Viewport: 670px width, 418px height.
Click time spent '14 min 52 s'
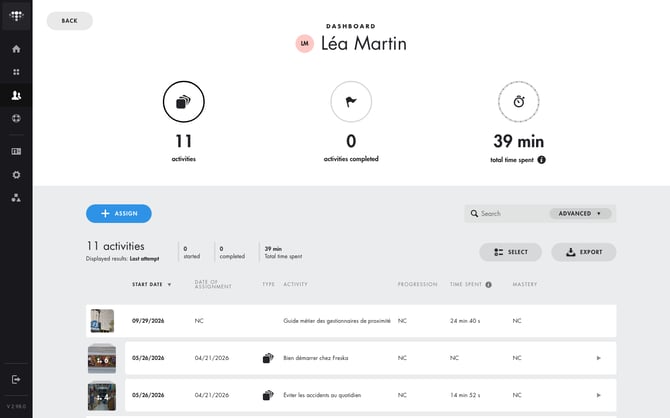pos(465,395)
